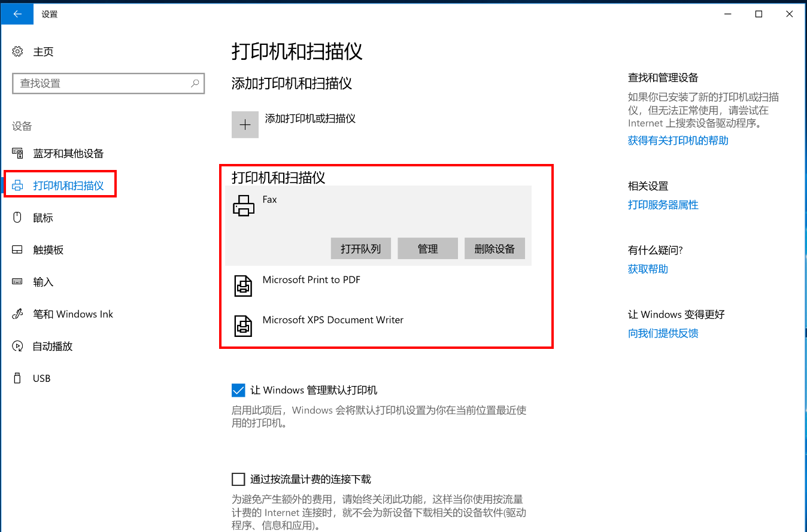Click the plus icon to add printer
807x532 pixels.
(245, 124)
